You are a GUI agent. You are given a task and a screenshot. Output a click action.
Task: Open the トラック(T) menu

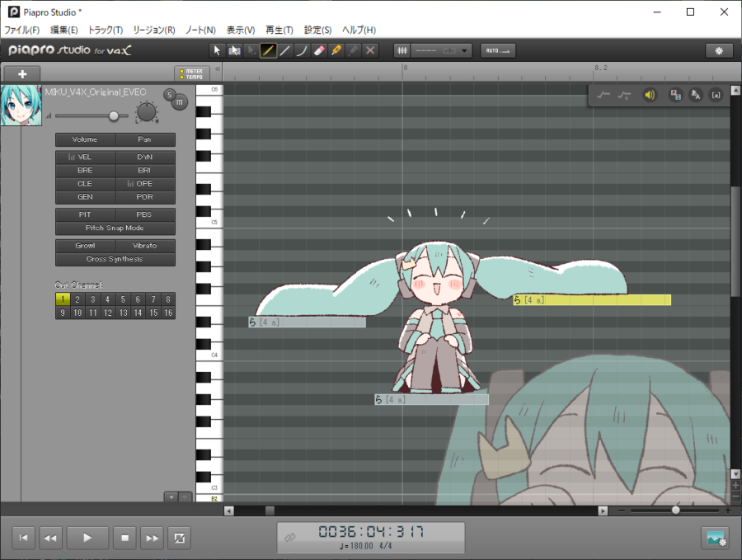pos(106,30)
